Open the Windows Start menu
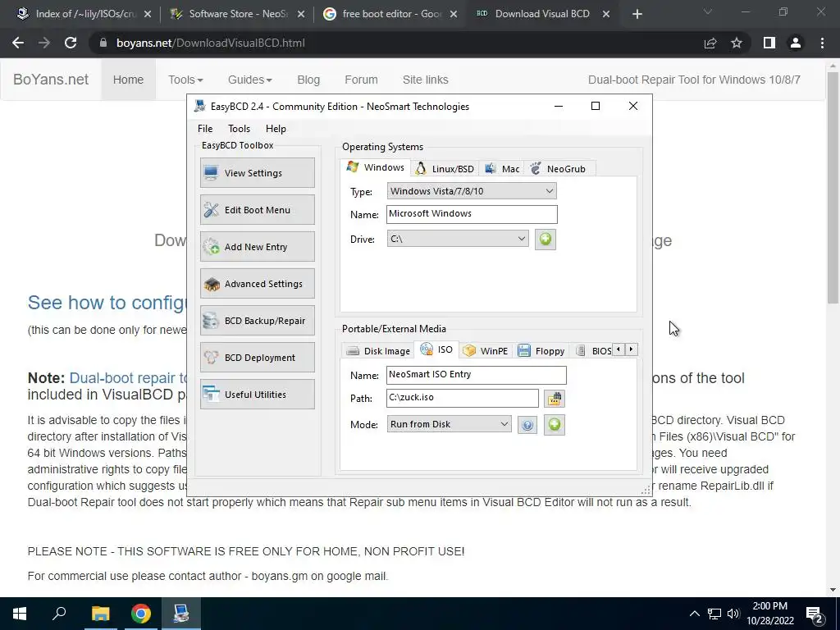Viewport: 840px width, 630px height. [20, 614]
